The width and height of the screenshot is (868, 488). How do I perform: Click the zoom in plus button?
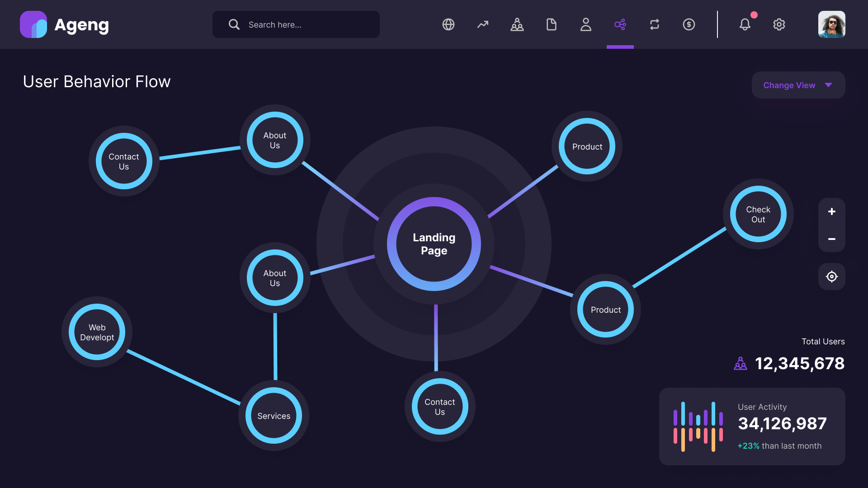point(831,211)
